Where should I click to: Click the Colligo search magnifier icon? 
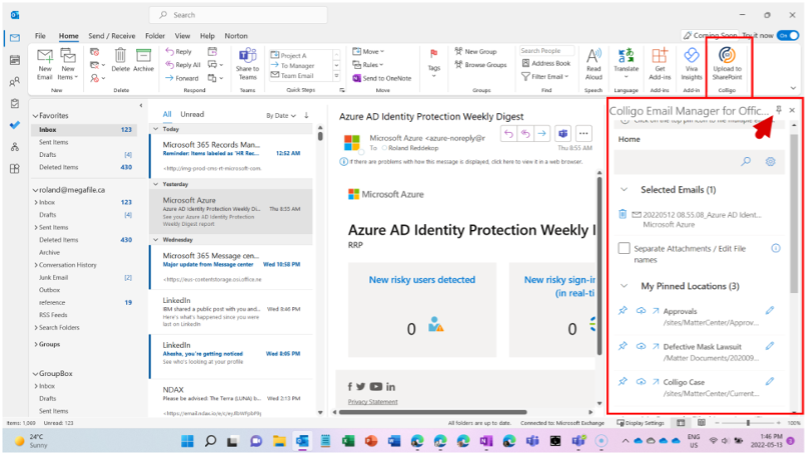click(x=746, y=161)
